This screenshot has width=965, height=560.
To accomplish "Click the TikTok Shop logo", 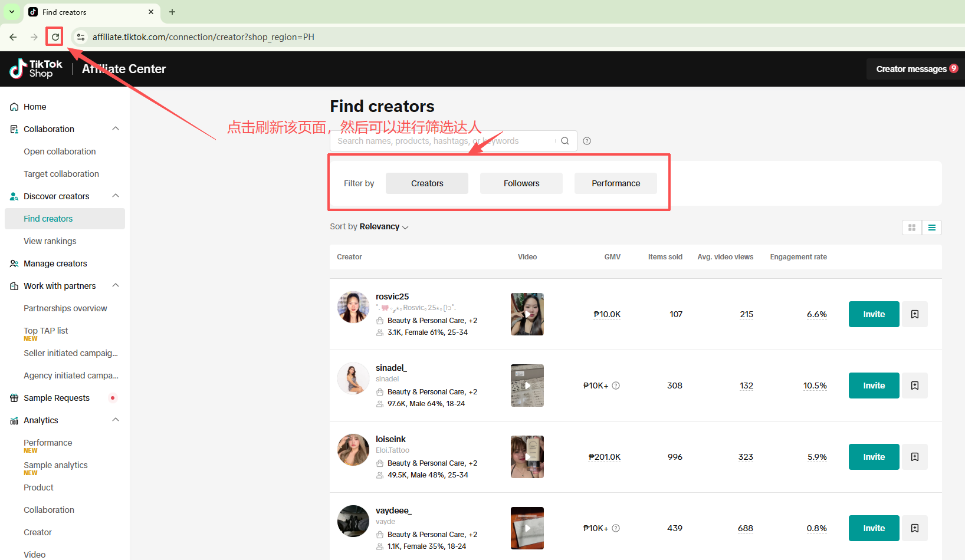I will [36, 69].
